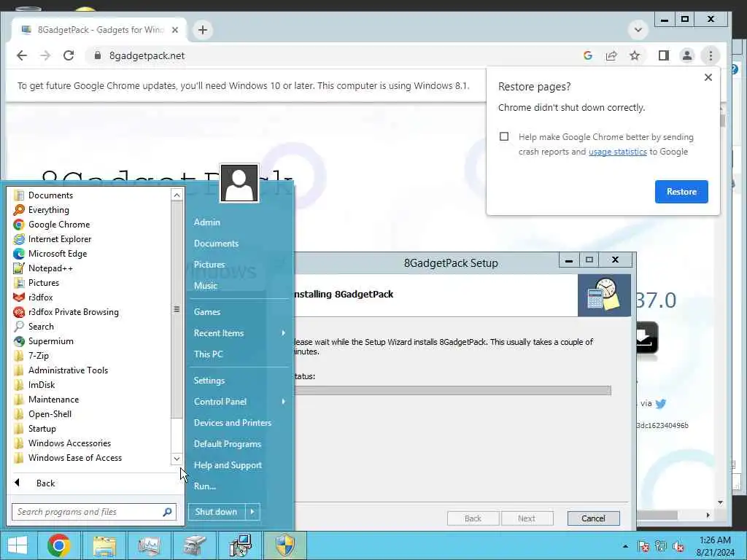Open a new Chrome tab

point(203,30)
